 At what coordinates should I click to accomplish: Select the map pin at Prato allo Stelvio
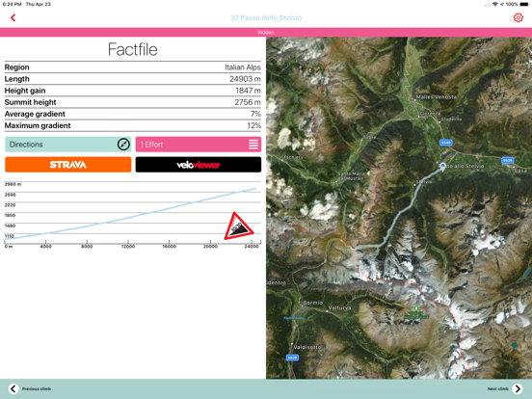[442, 167]
